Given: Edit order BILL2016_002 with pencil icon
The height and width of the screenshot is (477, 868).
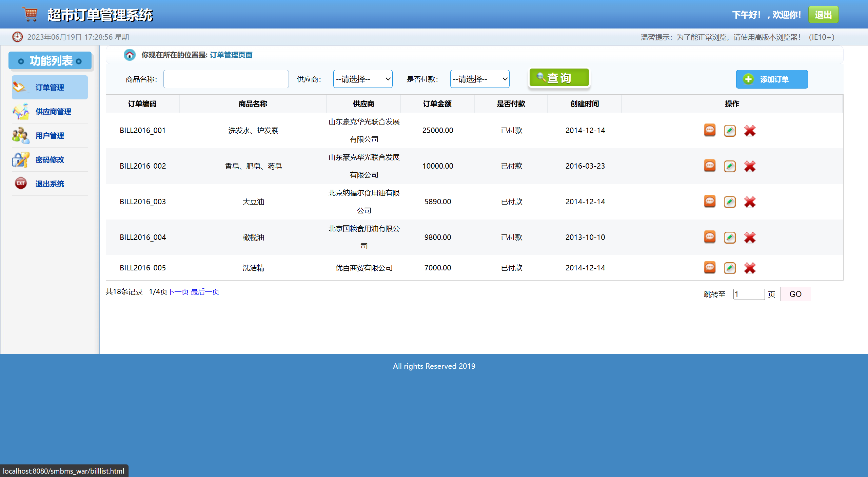Looking at the screenshot, I should 730,166.
